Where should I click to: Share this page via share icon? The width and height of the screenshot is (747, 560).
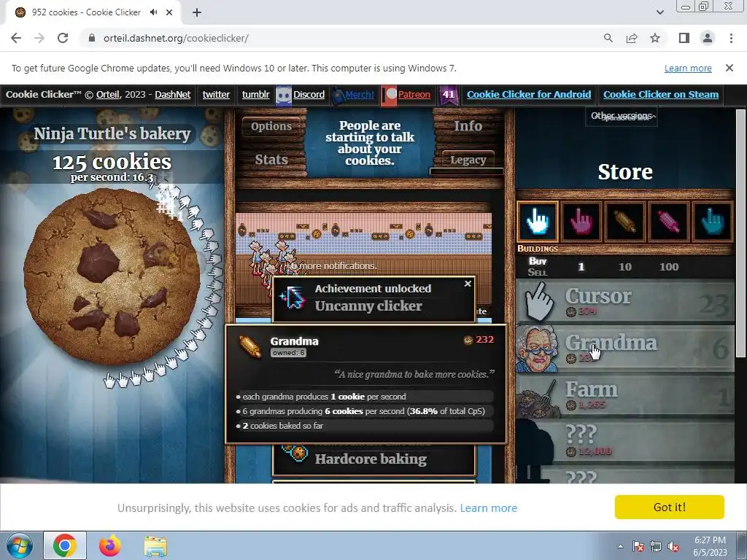[x=632, y=38]
